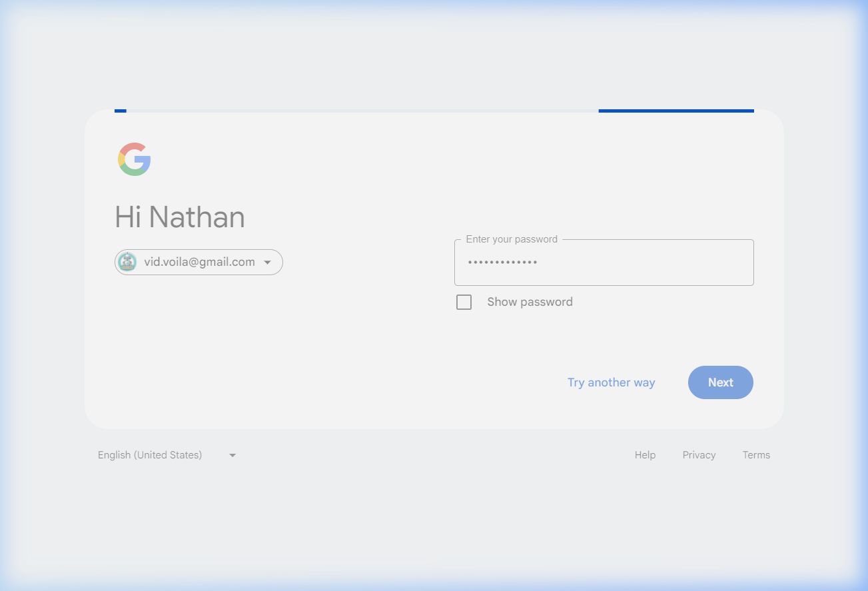Open the Privacy link

pos(699,455)
